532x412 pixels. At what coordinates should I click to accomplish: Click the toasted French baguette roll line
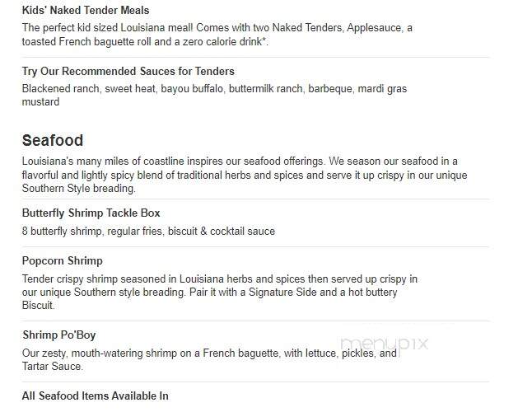[x=145, y=42]
